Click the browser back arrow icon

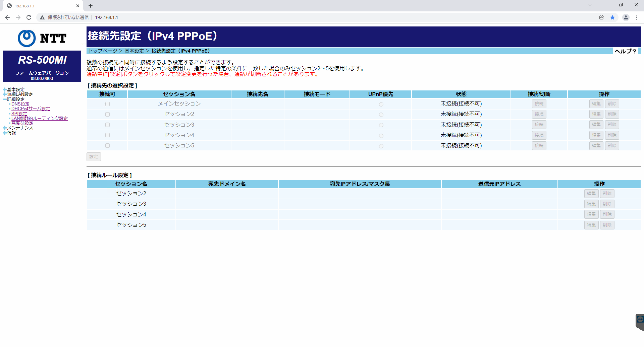[7, 17]
